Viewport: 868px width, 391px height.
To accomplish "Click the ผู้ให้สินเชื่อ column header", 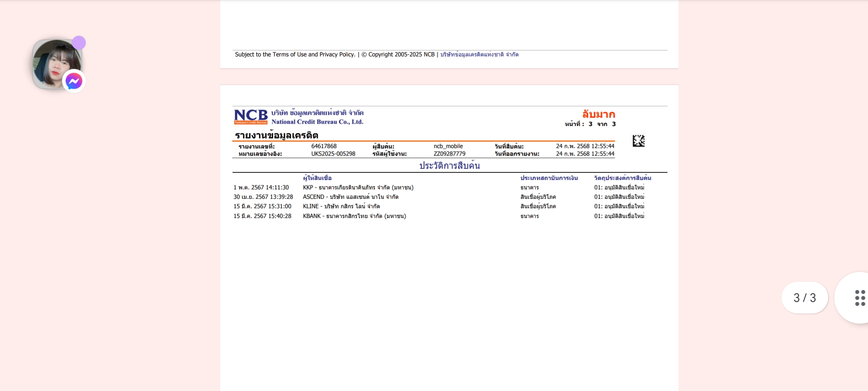I will tap(317, 178).
